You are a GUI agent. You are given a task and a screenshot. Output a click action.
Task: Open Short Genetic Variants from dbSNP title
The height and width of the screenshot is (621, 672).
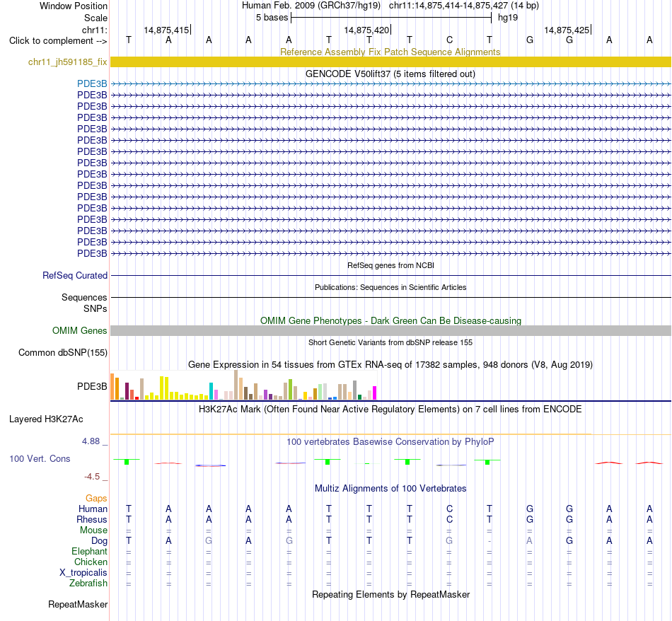pos(390,342)
